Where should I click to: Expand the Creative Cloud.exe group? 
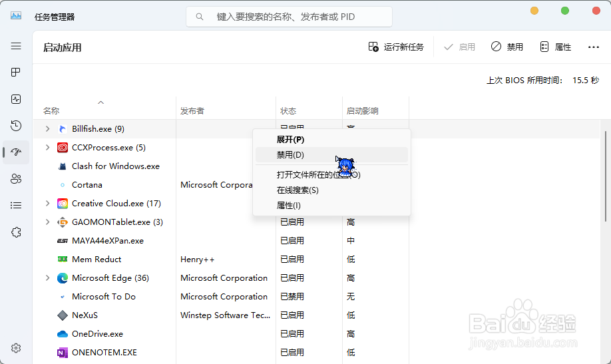coord(47,203)
